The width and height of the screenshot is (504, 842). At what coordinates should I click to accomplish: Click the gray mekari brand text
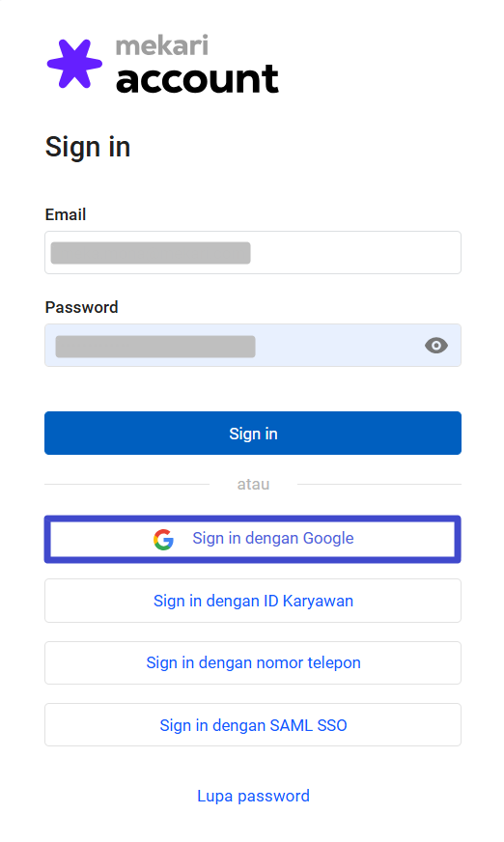pos(161,45)
